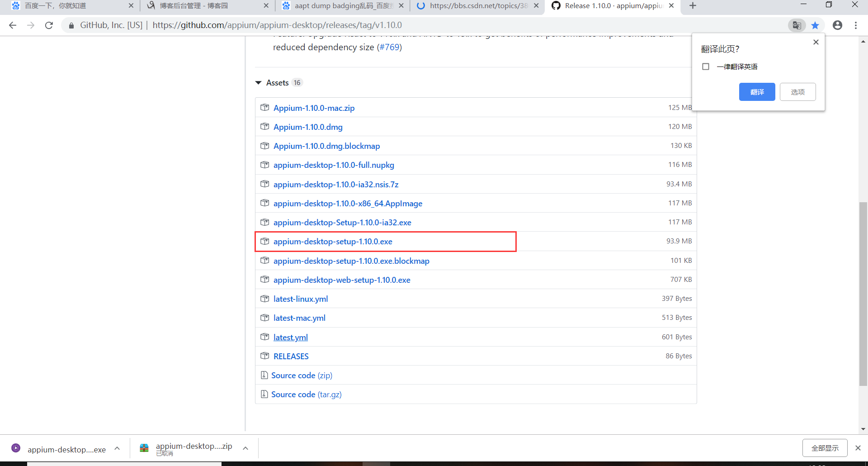The width and height of the screenshot is (868, 466).
Task: Click the blue 翻译 translate button
Action: 757,92
